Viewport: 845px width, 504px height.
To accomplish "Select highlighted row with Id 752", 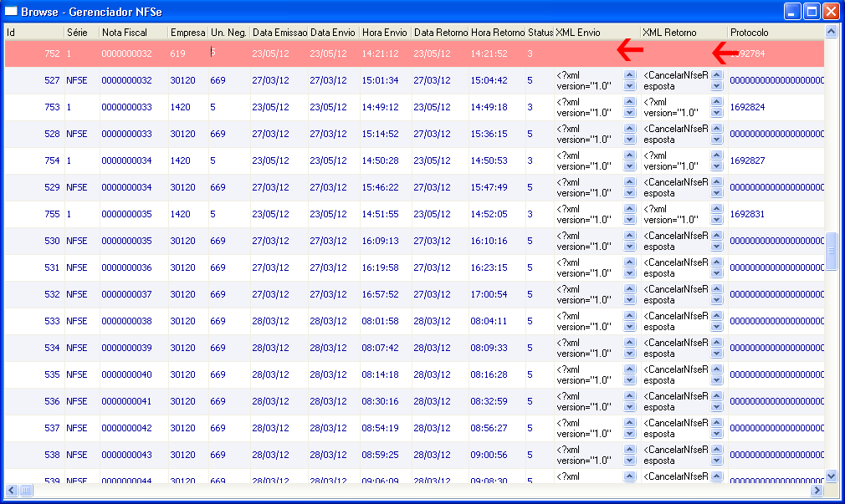I will pos(414,53).
